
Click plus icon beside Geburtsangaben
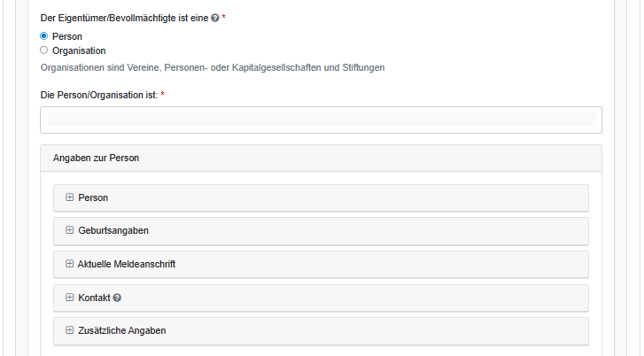(x=70, y=230)
